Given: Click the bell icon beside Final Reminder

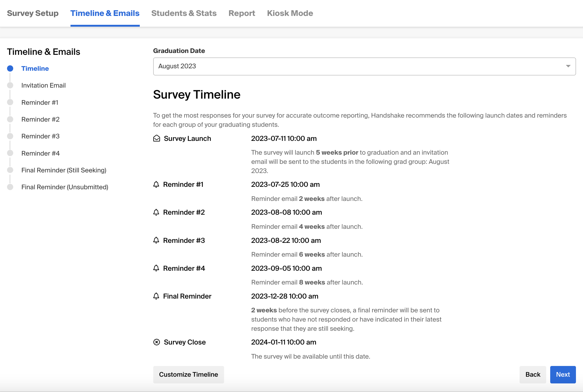Looking at the screenshot, I should click(x=156, y=296).
